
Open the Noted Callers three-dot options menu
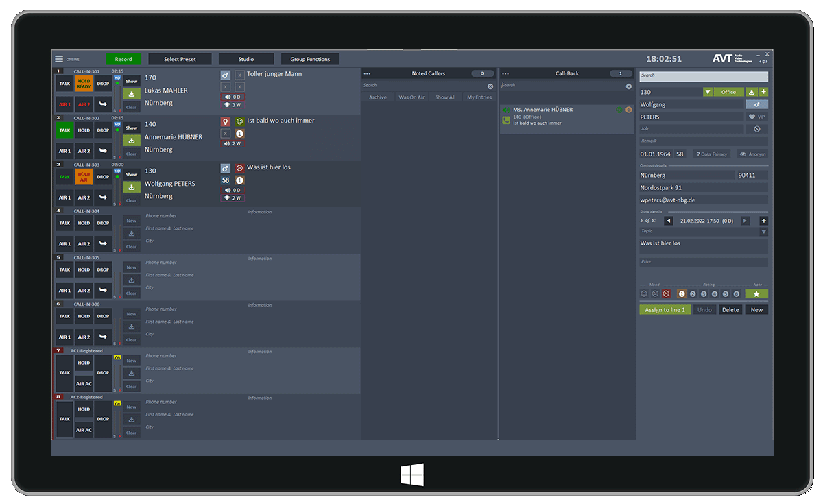click(x=367, y=73)
